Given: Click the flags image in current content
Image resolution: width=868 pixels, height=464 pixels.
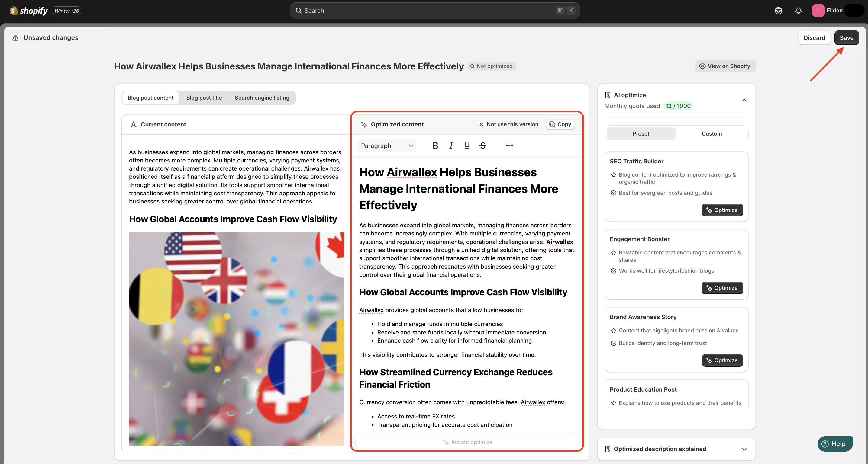Looking at the screenshot, I should coord(237,339).
